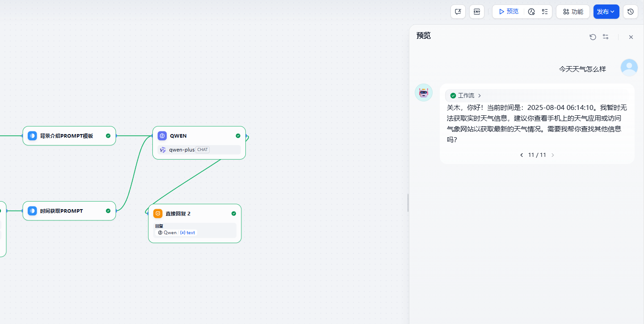Restart conversation with the refresh icon
644x324 pixels.
coord(593,37)
